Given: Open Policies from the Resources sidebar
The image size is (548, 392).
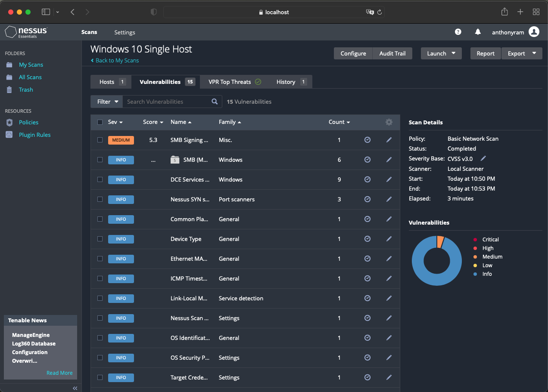Looking at the screenshot, I should pyautogui.click(x=28, y=122).
